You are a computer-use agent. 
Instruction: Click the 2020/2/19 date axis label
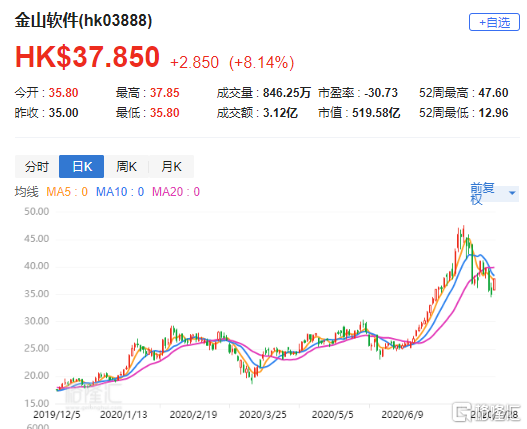click(x=193, y=415)
